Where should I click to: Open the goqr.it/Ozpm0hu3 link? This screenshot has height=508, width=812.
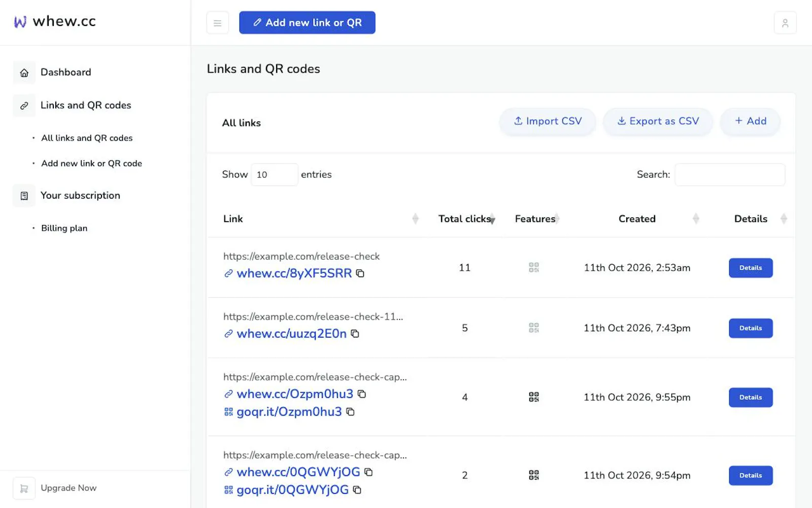[289, 412]
